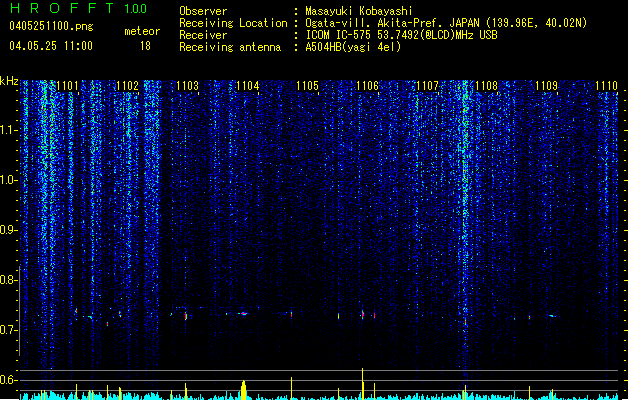
Task: Click the 1.1 kHz axis tick label
Action: click(8, 130)
